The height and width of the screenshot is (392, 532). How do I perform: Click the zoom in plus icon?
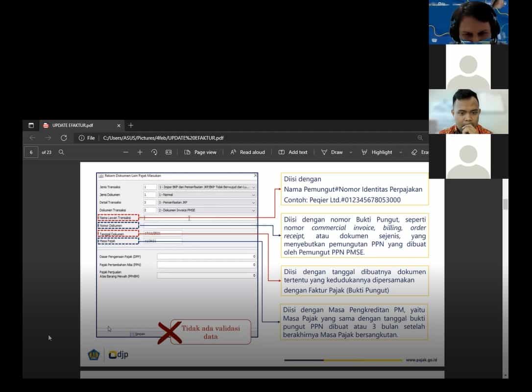(140, 152)
